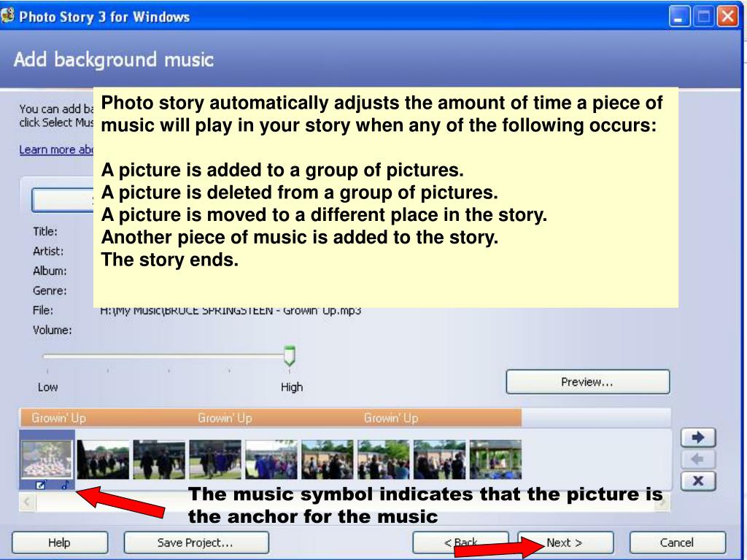747x560 pixels.
Task: Open the Learn more link
Action: click(x=56, y=149)
